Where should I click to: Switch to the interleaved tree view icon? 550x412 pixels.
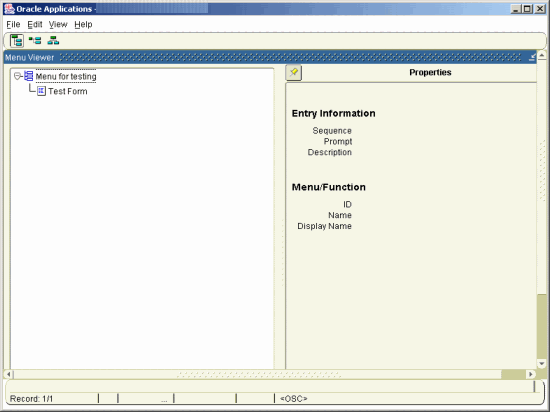[35, 41]
